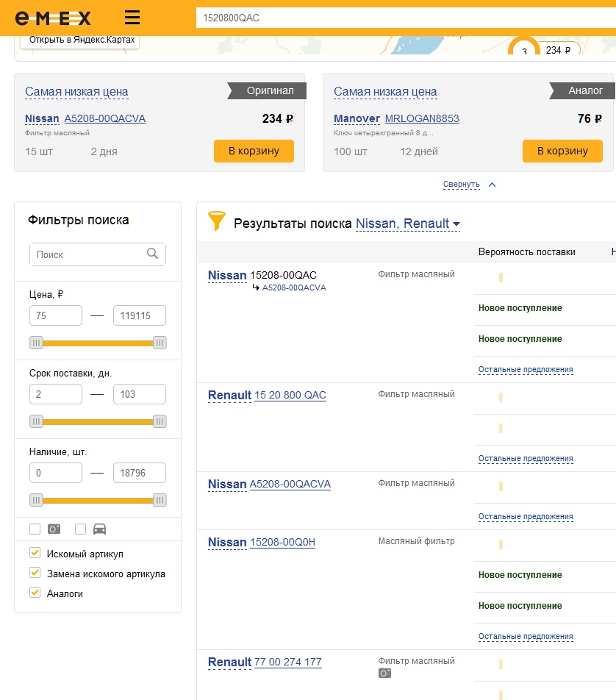Tick the checkbox beside the car icon
Screen dimensions: 616x700
[80, 529]
